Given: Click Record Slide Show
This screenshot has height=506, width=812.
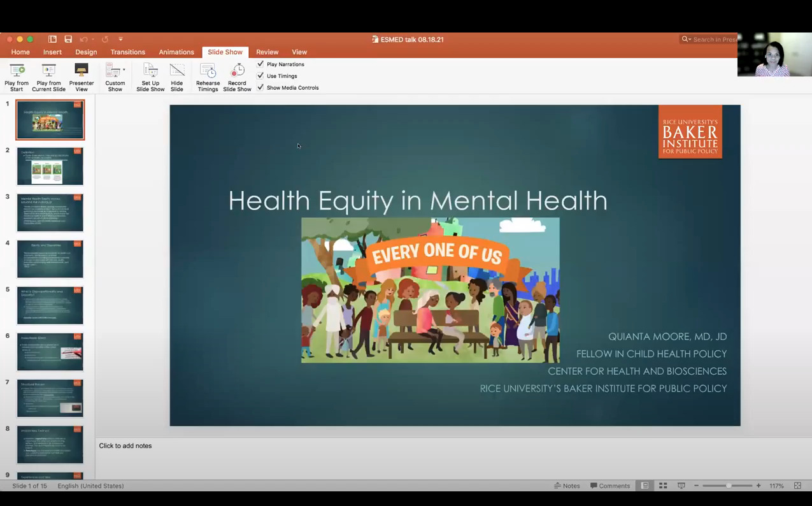Looking at the screenshot, I should click(237, 77).
